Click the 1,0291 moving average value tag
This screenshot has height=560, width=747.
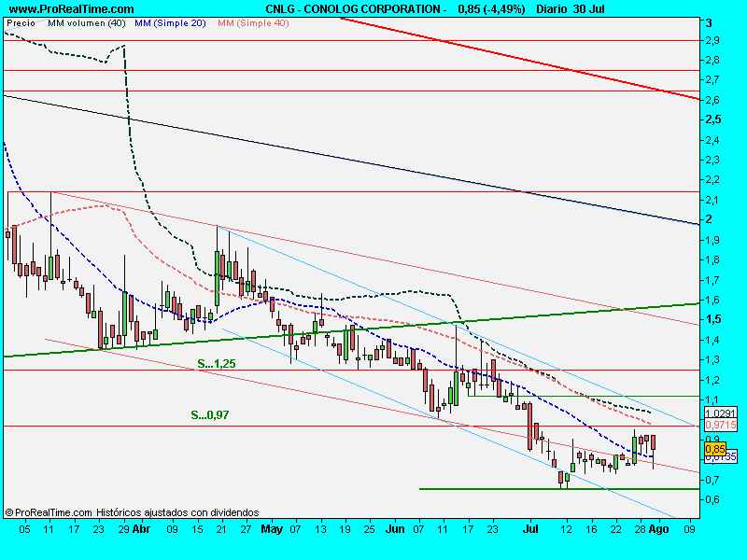[x=721, y=413]
